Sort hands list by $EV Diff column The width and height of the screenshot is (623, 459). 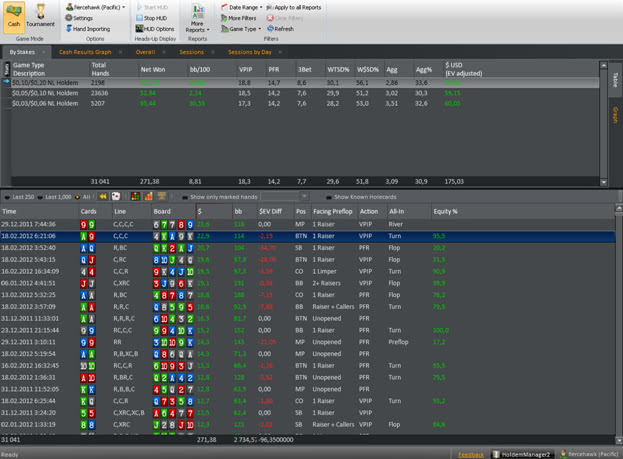[270, 211]
